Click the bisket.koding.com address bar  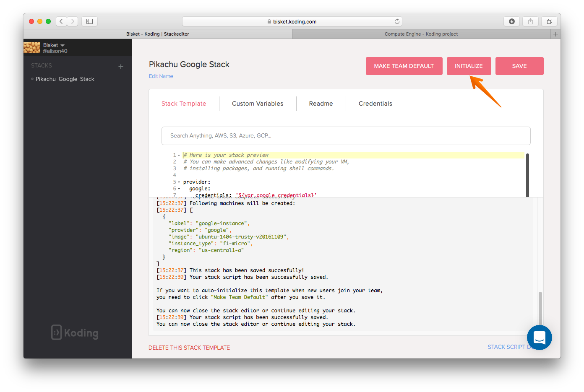[292, 21]
